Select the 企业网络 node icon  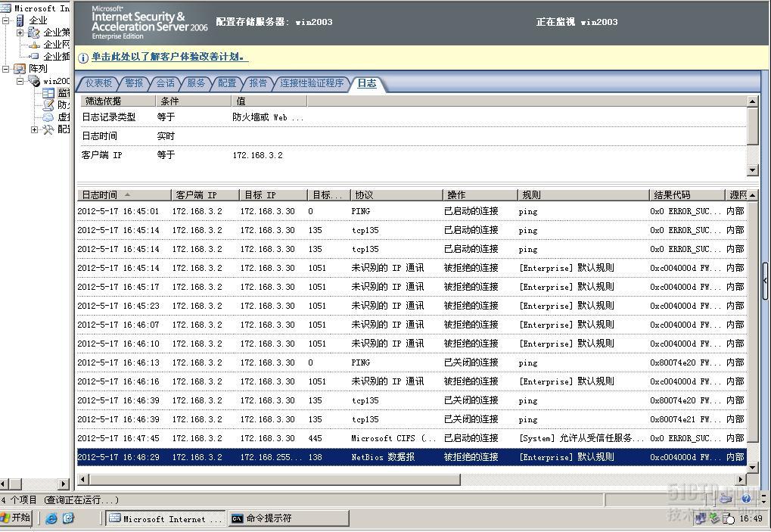pyautogui.click(x=34, y=45)
